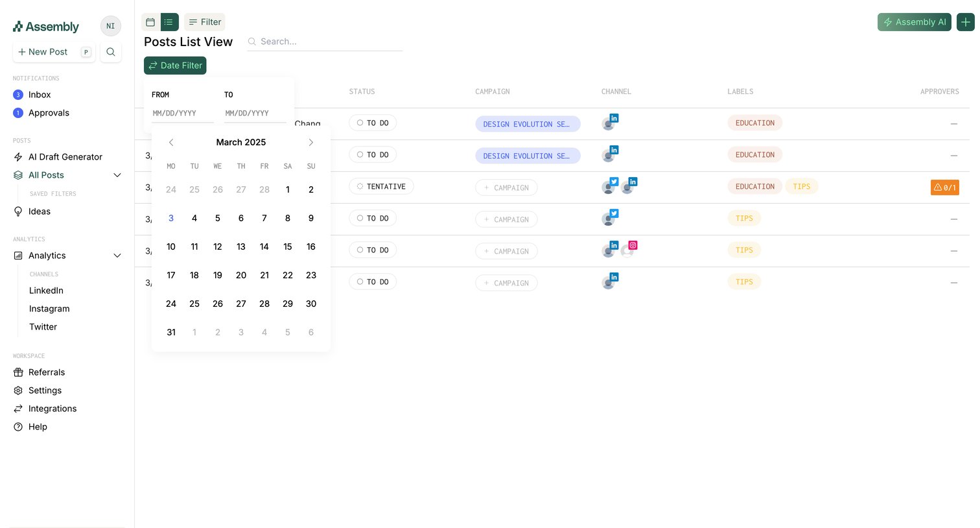
Task: Open TENTATIVE status dropdown
Action: pos(381,186)
